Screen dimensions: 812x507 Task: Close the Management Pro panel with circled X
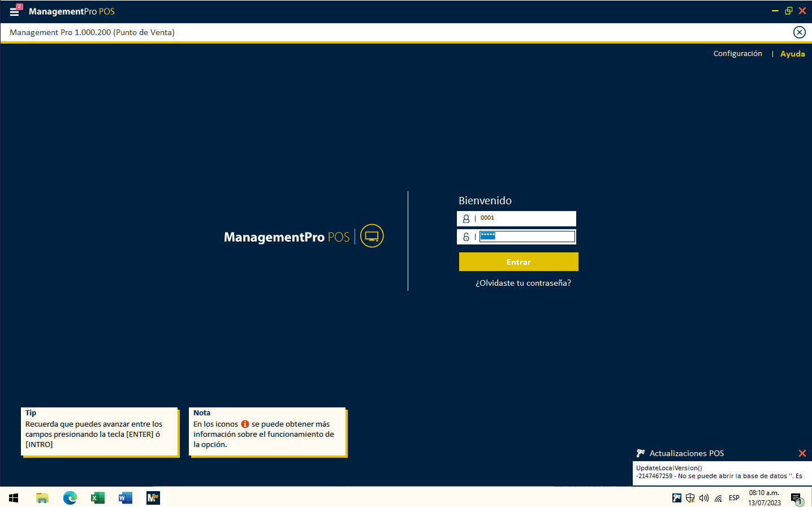click(x=799, y=32)
